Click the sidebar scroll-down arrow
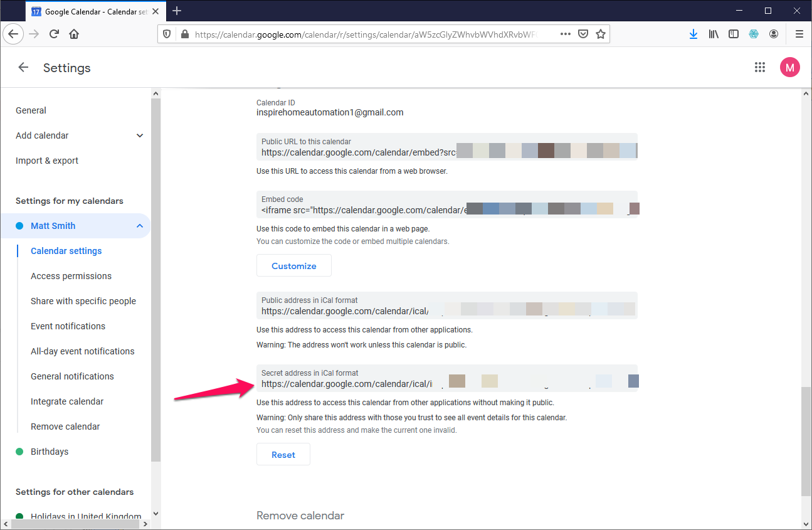The width and height of the screenshot is (812, 530). click(x=156, y=513)
